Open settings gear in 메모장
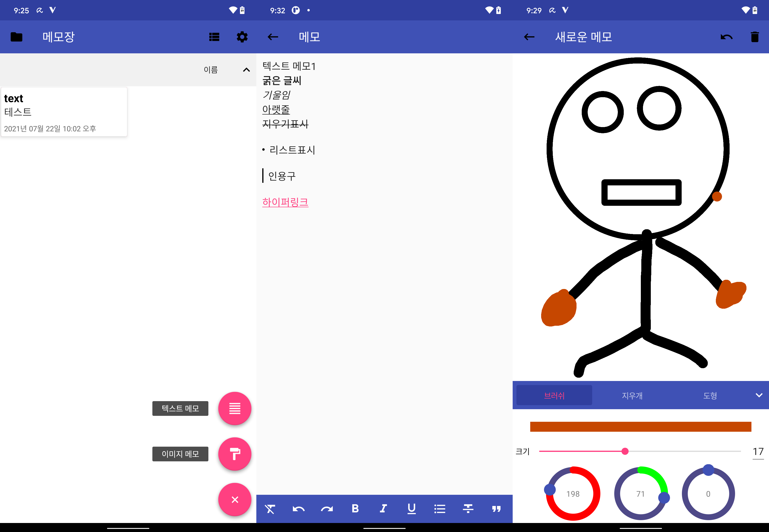Image resolution: width=769 pixels, height=532 pixels. click(242, 37)
